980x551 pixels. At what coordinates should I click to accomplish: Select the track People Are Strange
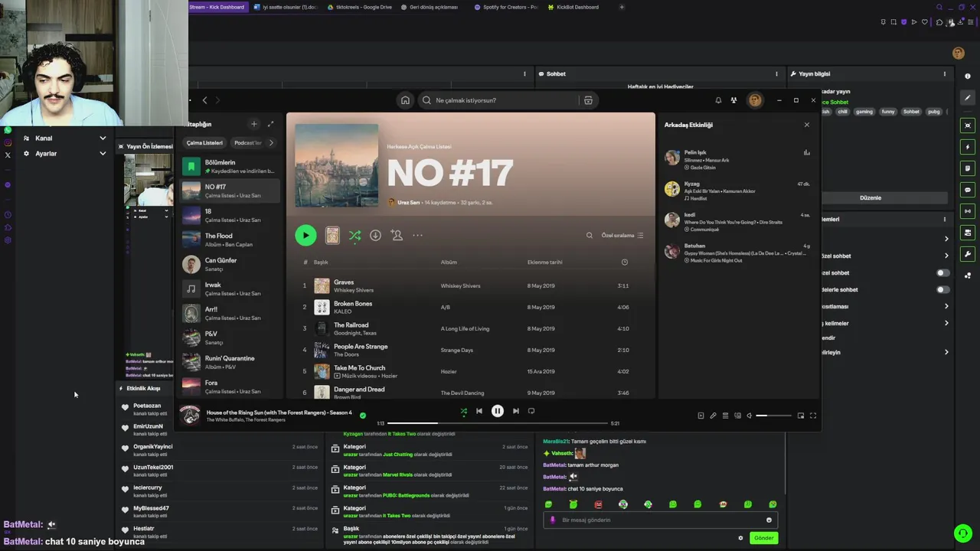(x=361, y=347)
